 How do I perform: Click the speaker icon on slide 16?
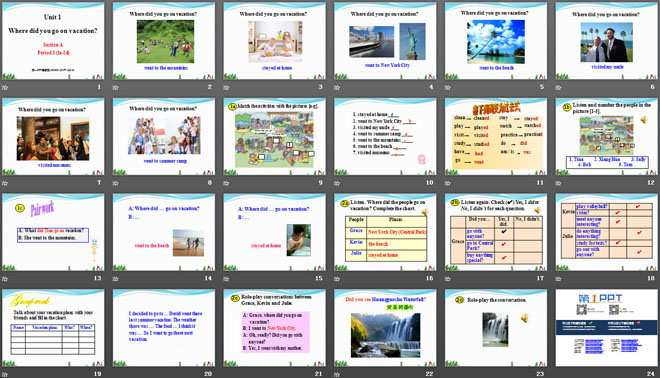tap(424, 212)
